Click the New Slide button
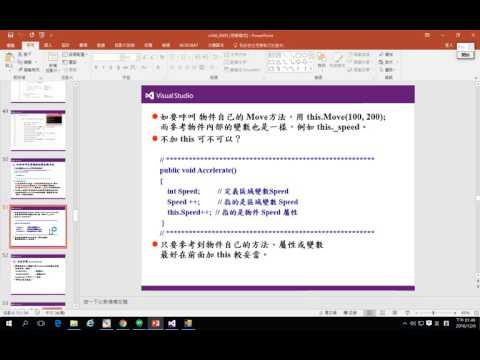 (53, 63)
